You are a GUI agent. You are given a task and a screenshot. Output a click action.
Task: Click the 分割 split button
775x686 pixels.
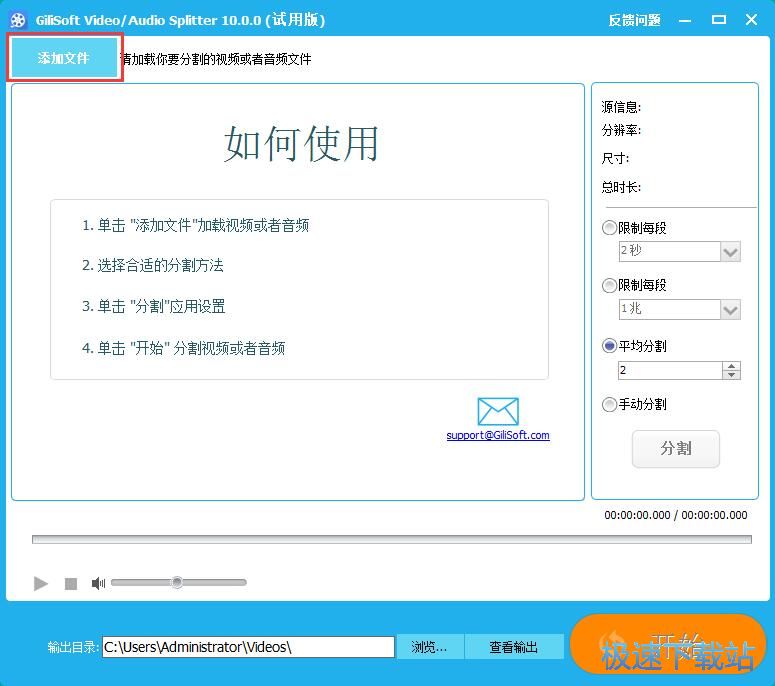[x=676, y=449]
